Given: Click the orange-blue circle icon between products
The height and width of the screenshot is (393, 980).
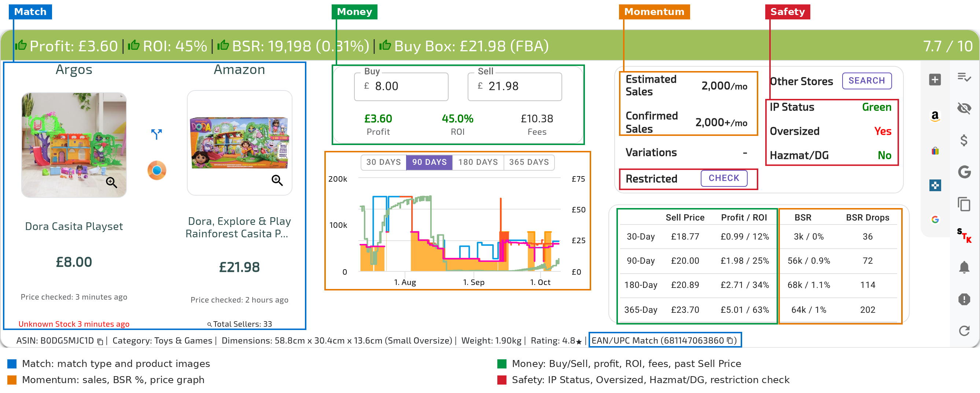Looking at the screenshot, I should (x=156, y=170).
